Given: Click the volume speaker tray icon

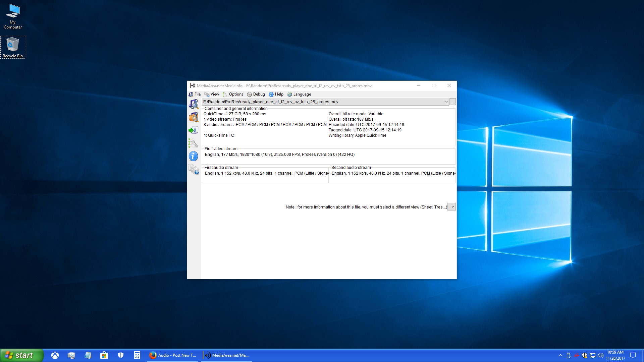Looking at the screenshot, I should click(x=601, y=355).
